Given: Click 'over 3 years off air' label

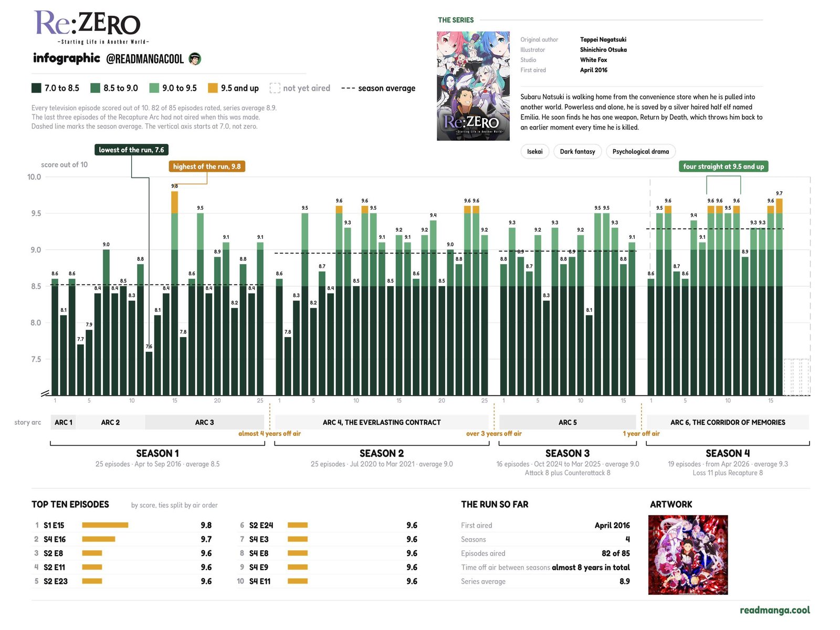Looking at the screenshot, I should click(494, 434).
